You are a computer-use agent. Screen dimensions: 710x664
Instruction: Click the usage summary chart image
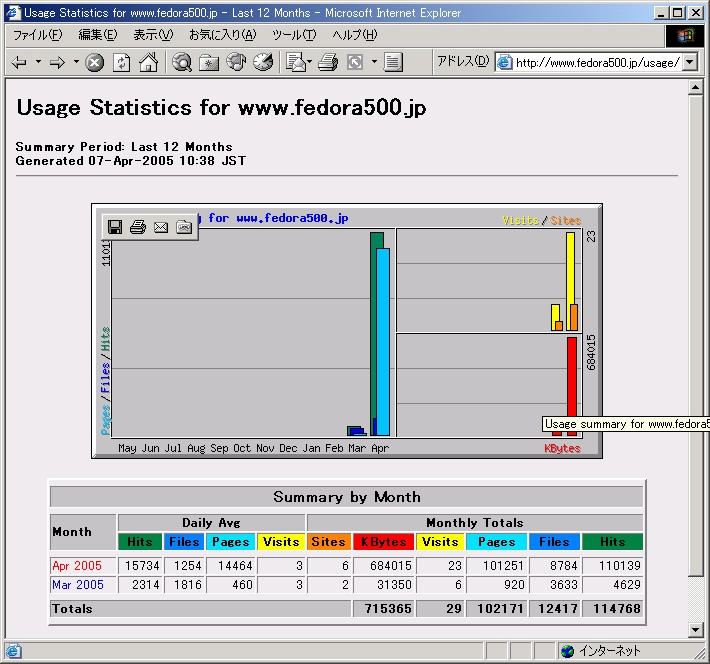point(347,331)
